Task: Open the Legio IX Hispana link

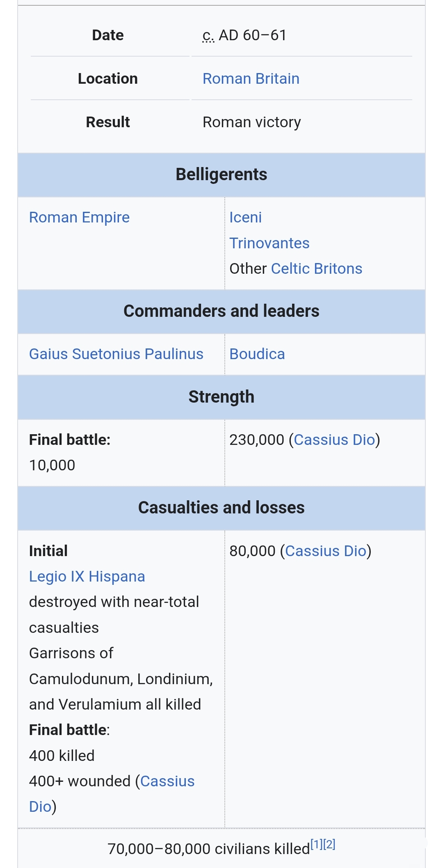Action: (x=87, y=576)
